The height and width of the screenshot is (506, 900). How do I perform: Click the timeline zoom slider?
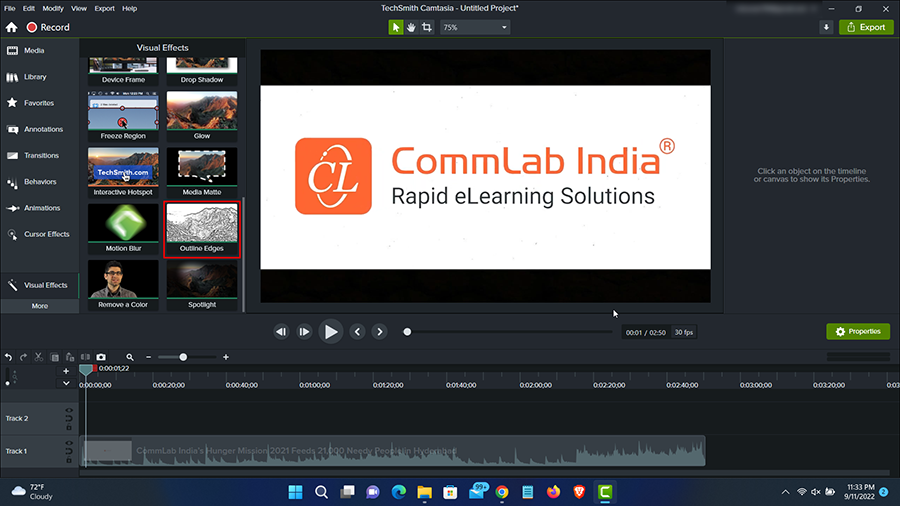tap(188, 357)
